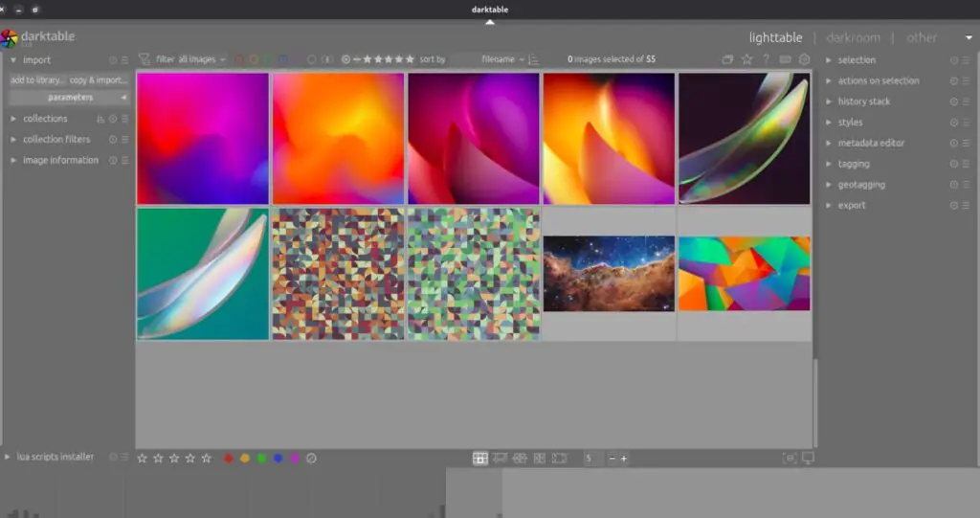
Task: Toggle the first rating star in the bottom bar
Action: pos(142,459)
